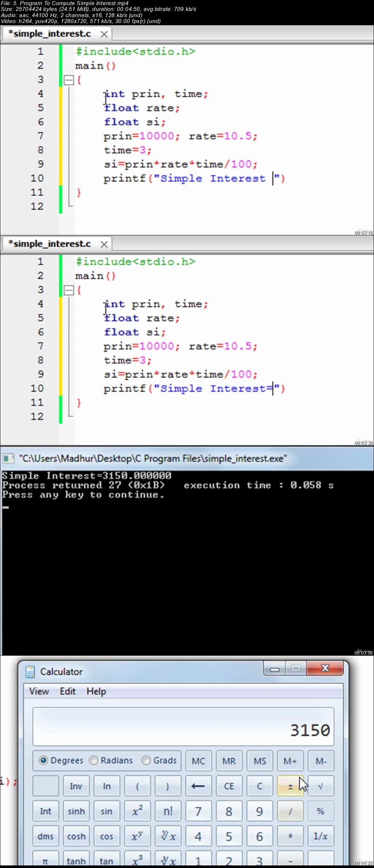Click the Calculator display showing 3150
The image size is (374, 868).
183,727
